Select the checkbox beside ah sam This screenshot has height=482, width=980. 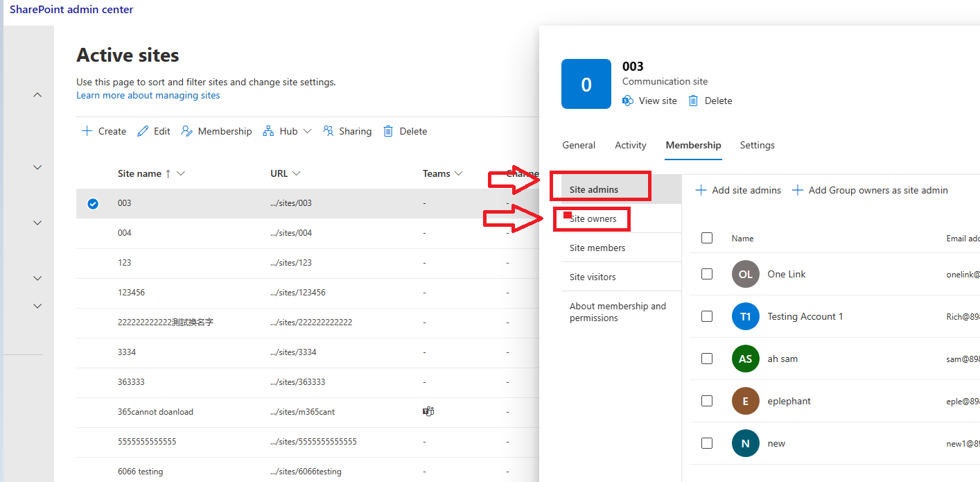707,359
